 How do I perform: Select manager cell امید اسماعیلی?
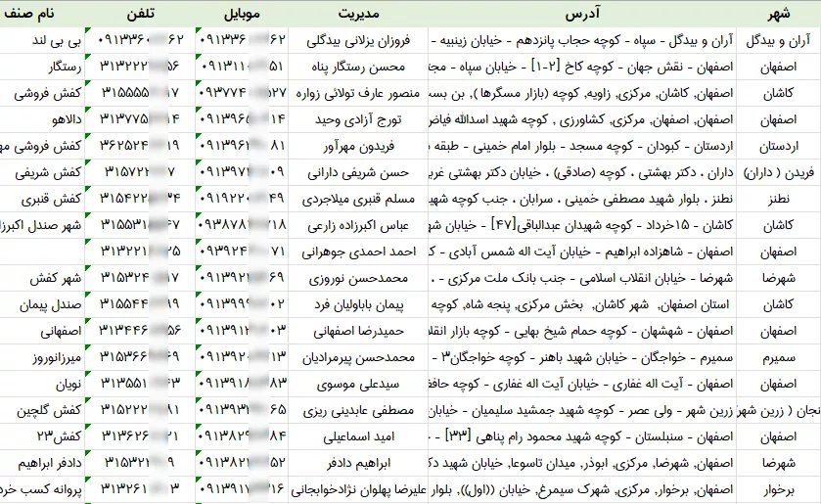pyautogui.click(x=358, y=436)
